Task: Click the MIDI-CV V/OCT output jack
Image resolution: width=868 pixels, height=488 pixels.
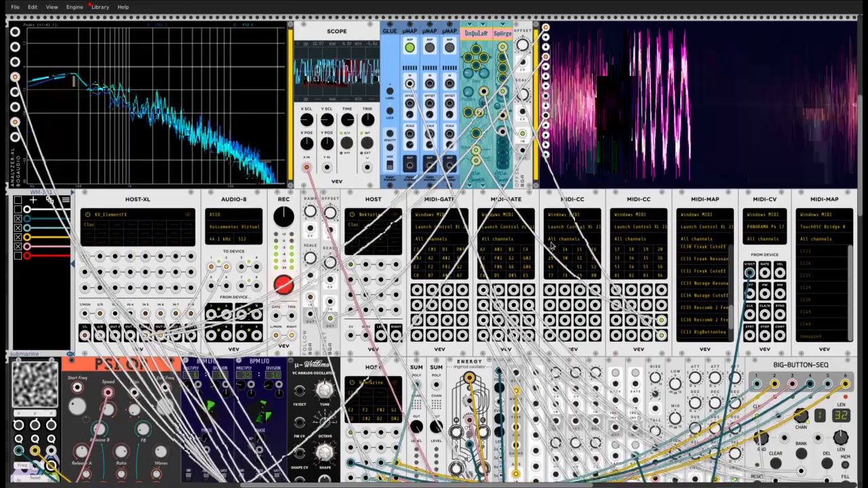Action: point(750,273)
